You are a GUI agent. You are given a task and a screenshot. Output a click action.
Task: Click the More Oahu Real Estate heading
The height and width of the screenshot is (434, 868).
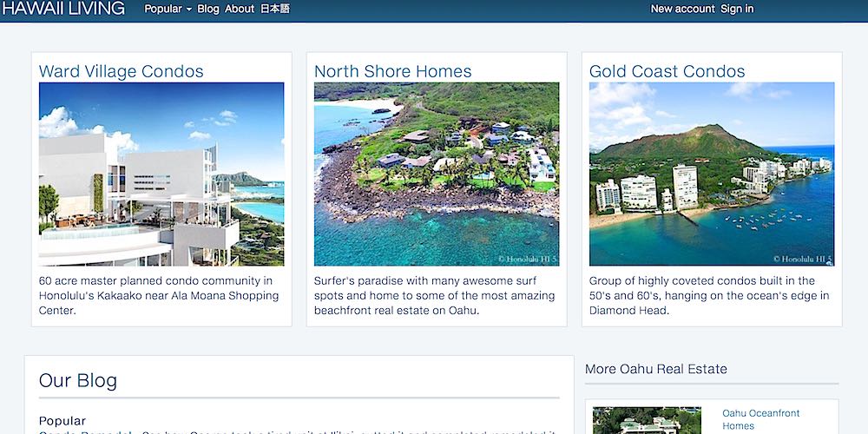tap(656, 369)
